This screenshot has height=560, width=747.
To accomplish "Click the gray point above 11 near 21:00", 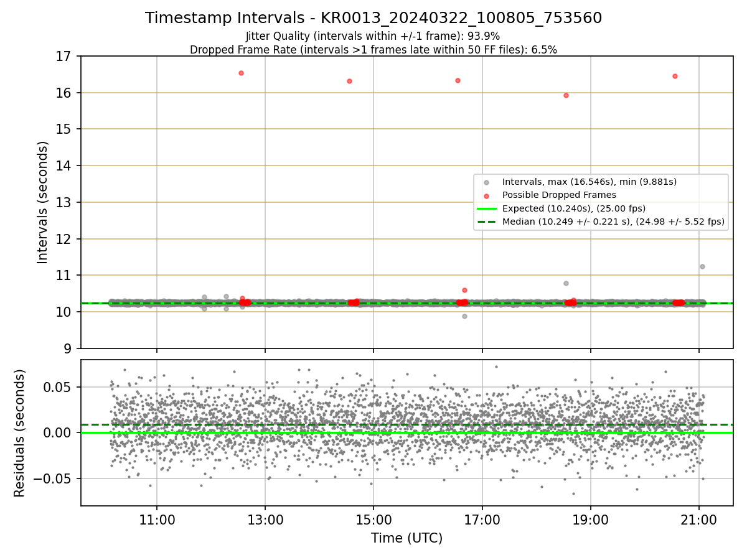I will click(x=702, y=266).
